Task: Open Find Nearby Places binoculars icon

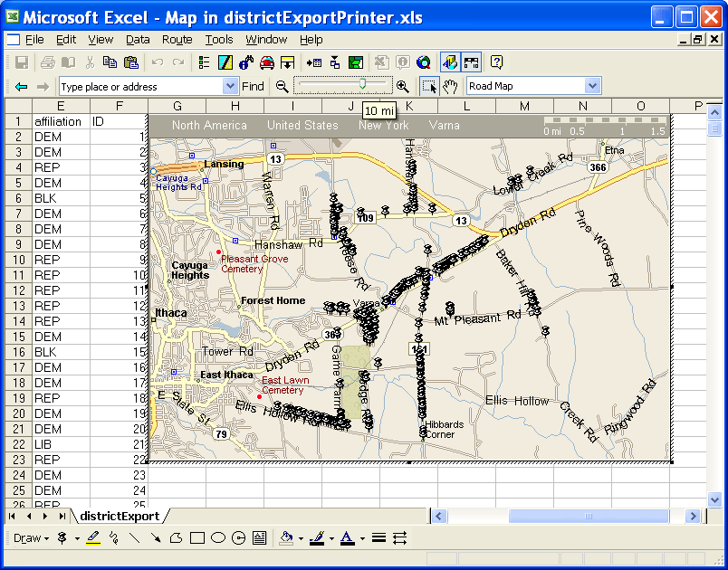Action: click(246, 62)
